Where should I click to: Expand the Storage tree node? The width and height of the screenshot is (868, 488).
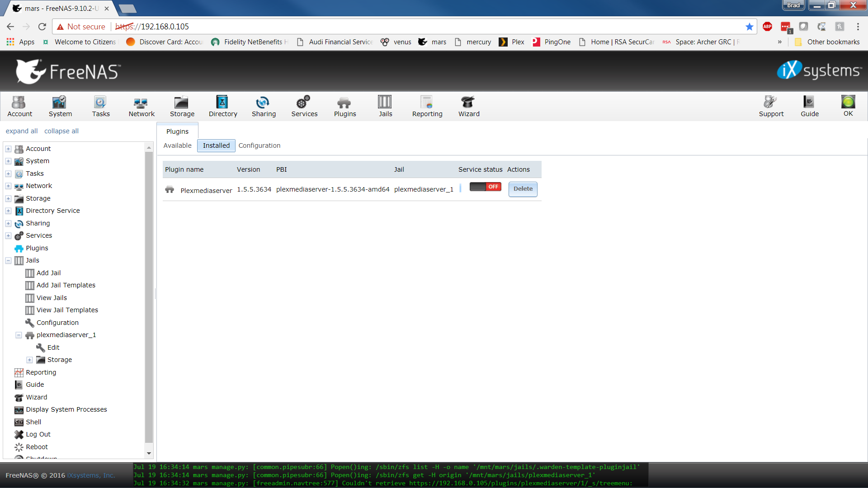8,198
